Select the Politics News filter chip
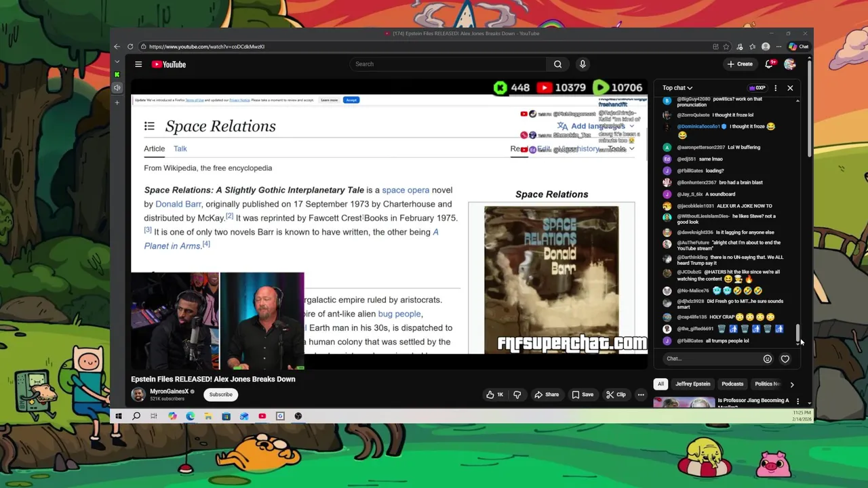The height and width of the screenshot is (488, 868). click(767, 384)
